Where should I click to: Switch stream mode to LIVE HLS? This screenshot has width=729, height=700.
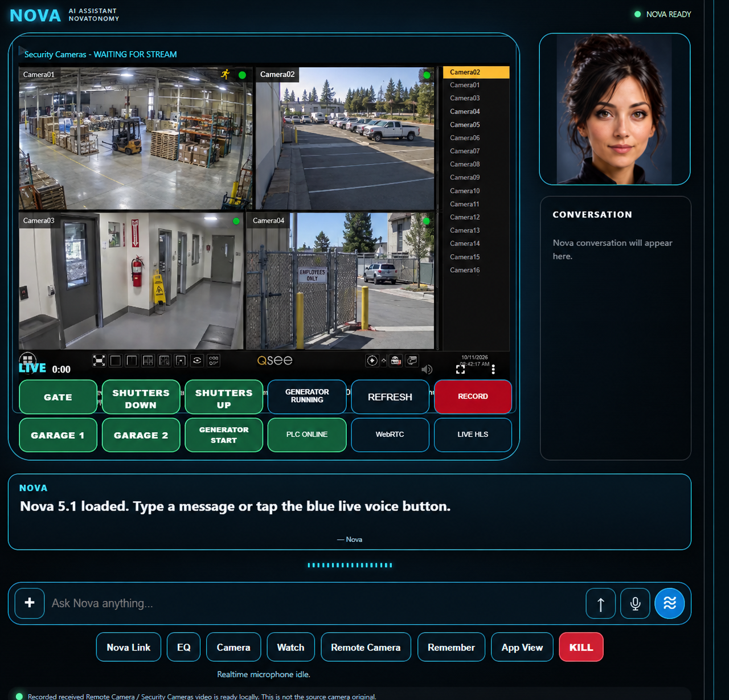473,435
